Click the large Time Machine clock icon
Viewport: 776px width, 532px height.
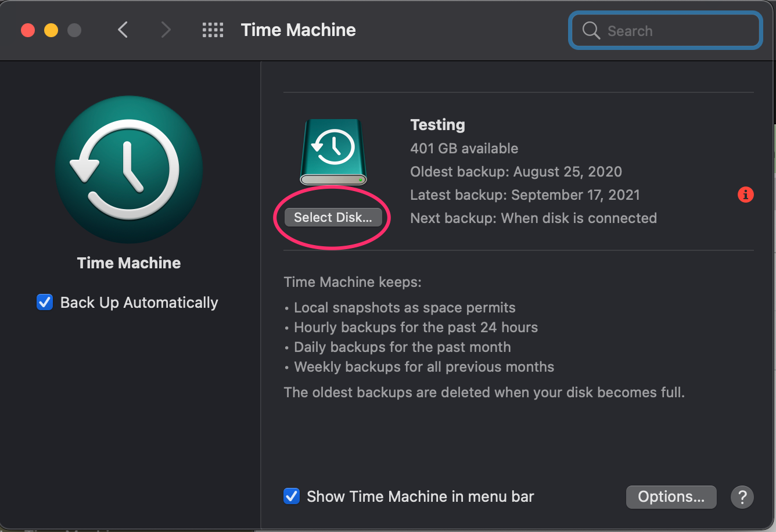[x=129, y=170]
